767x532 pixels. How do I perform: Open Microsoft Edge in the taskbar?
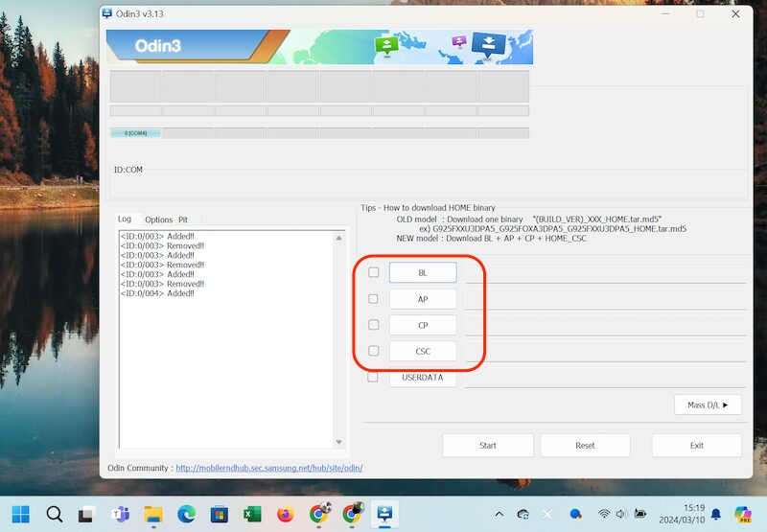[x=186, y=514]
